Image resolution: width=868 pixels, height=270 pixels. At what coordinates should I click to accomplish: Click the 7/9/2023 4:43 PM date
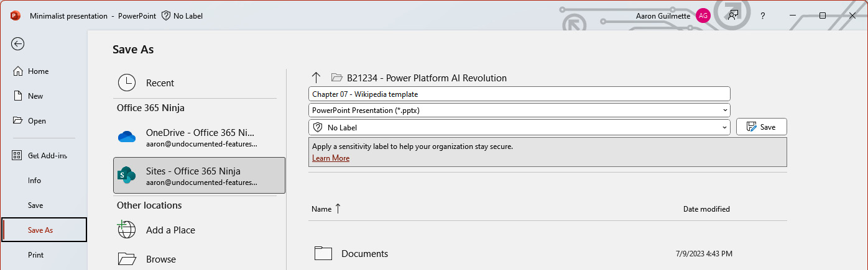[704, 254]
